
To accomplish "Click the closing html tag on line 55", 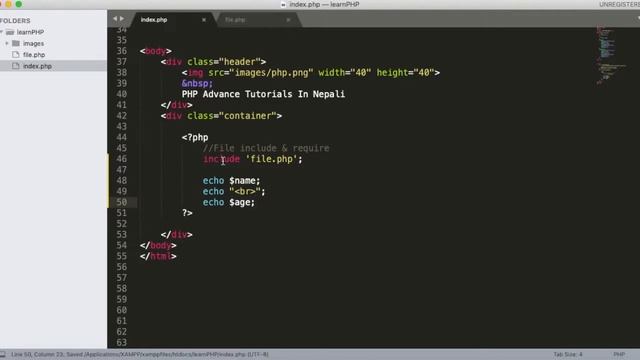I will [x=158, y=256].
